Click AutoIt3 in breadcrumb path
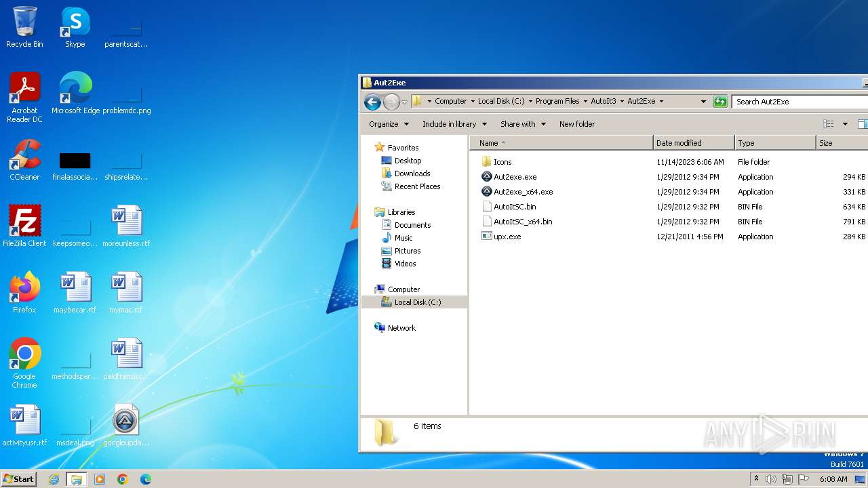868x488 pixels. tap(604, 102)
